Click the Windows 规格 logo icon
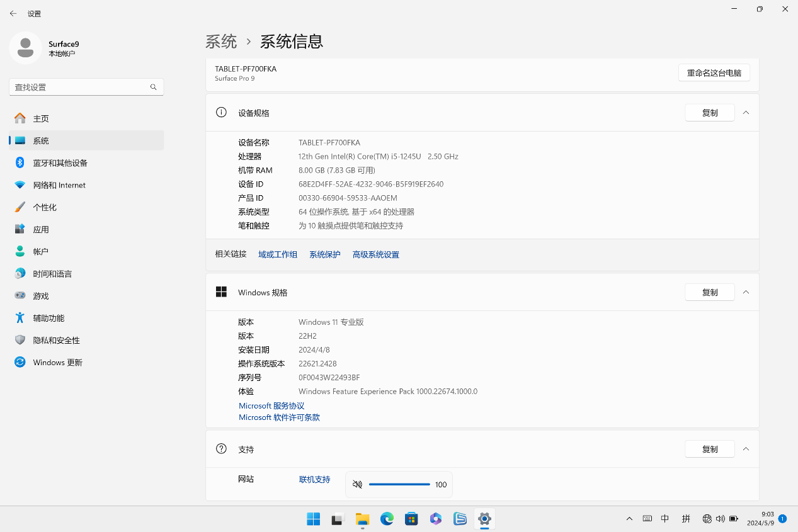Viewport: 798px width, 532px height. coord(221,292)
